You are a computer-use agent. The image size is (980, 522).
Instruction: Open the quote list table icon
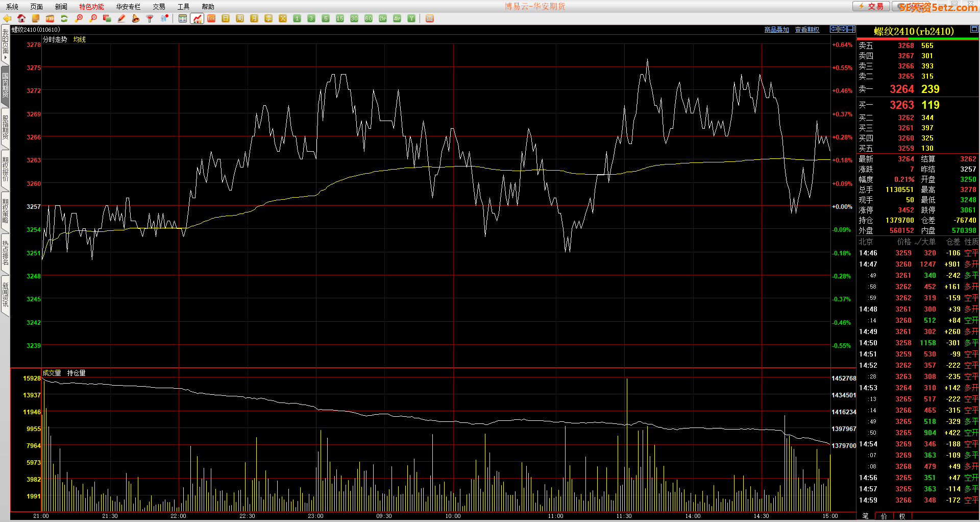(183, 18)
